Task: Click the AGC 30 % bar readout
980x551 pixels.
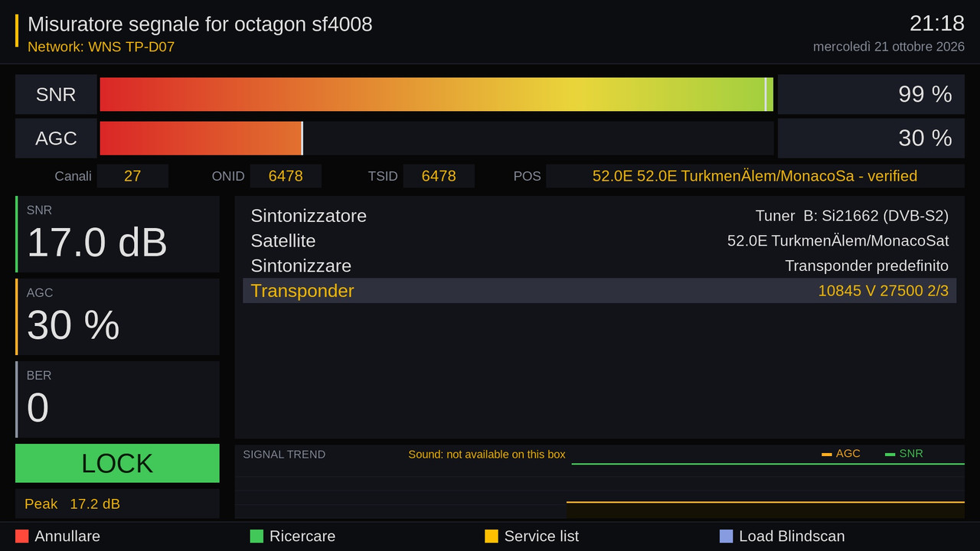Action: 871,138
